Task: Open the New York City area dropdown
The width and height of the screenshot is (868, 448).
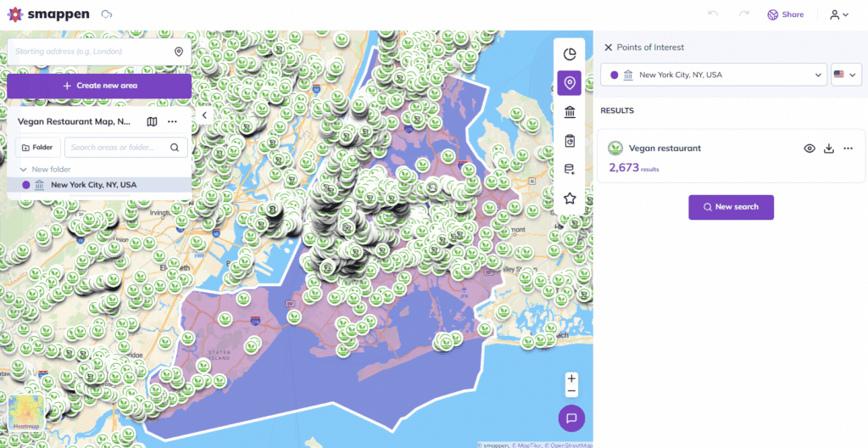Action: pyautogui.click(x=714, y=75)
